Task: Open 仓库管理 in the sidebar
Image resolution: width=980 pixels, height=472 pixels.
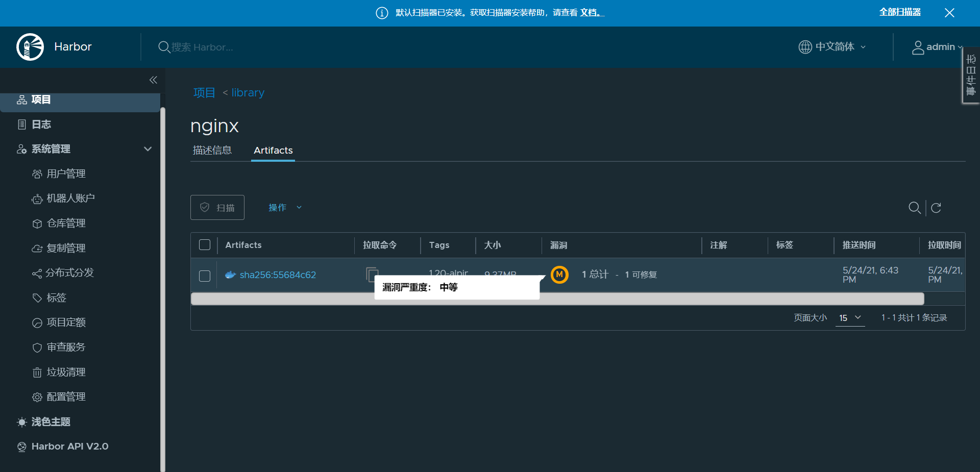Action: point(66,223)
